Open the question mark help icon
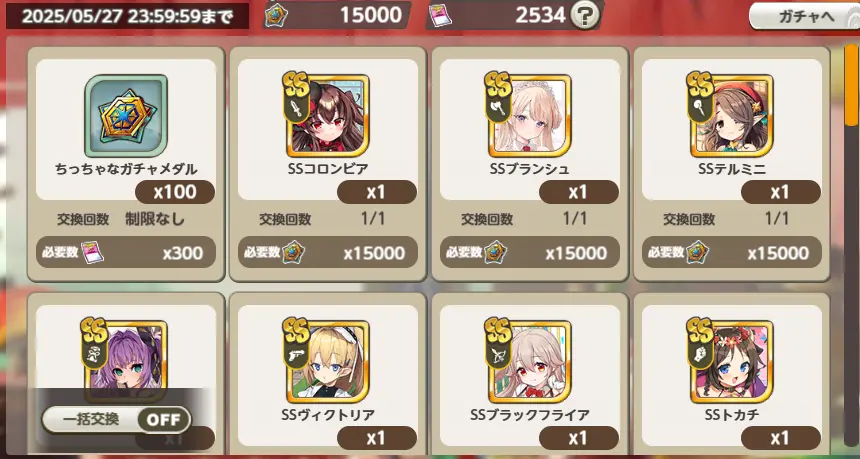Screen dimensions: 860x459 tap(585, 16)
